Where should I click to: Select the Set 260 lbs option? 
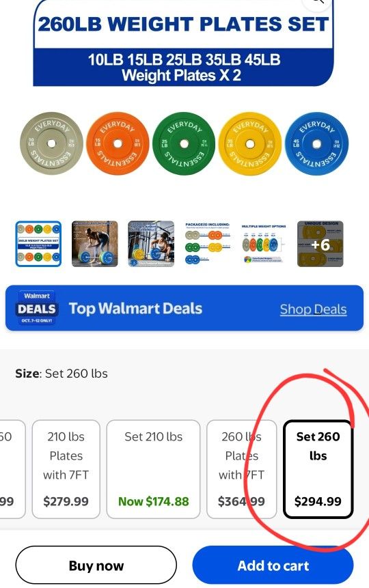pyautogui.click(x=318, y=468)
